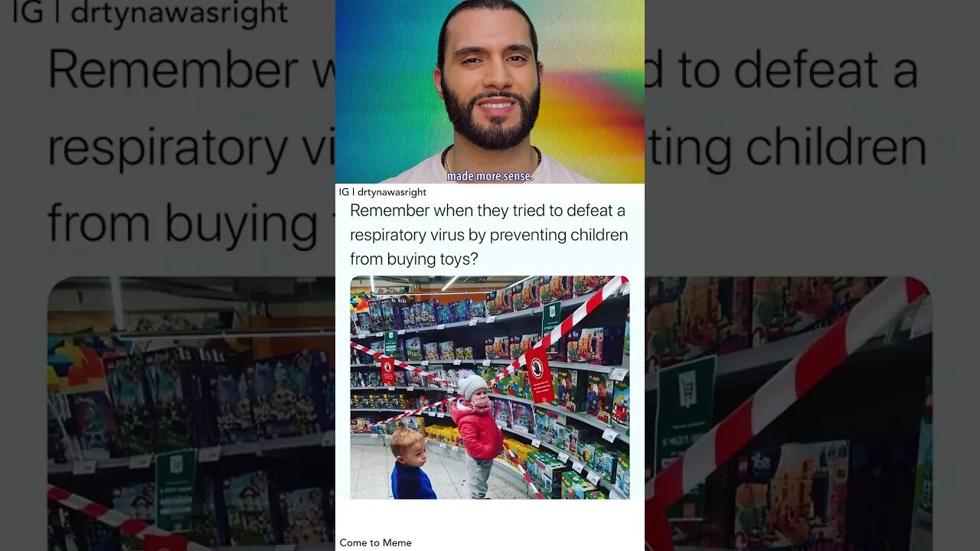Click the 'from buying toys?' line
Image resolution: width=980 pixels, height=551 pixels.
(x=414, y=259)
